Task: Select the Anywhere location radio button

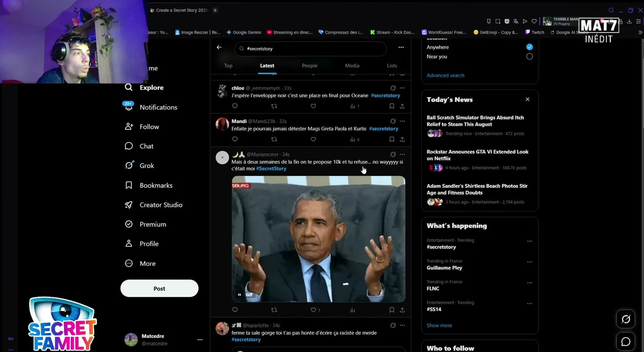Action: coord(529,47)
